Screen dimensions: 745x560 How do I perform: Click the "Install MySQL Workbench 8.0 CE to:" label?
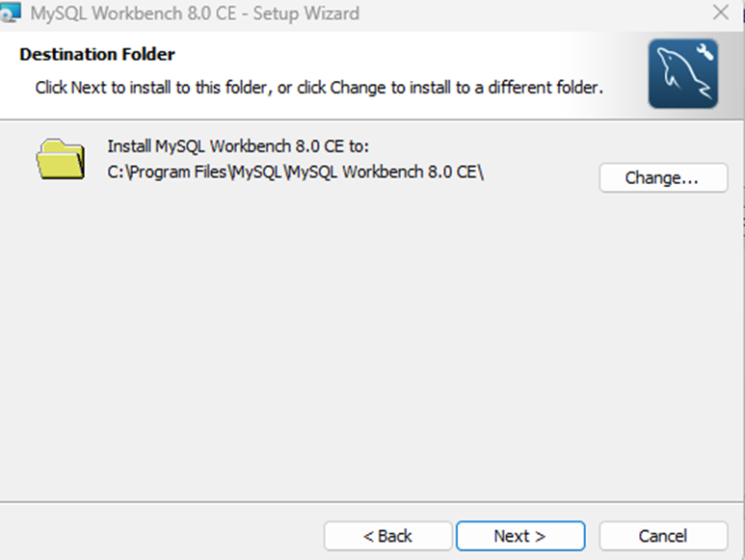tap(239, 147)
